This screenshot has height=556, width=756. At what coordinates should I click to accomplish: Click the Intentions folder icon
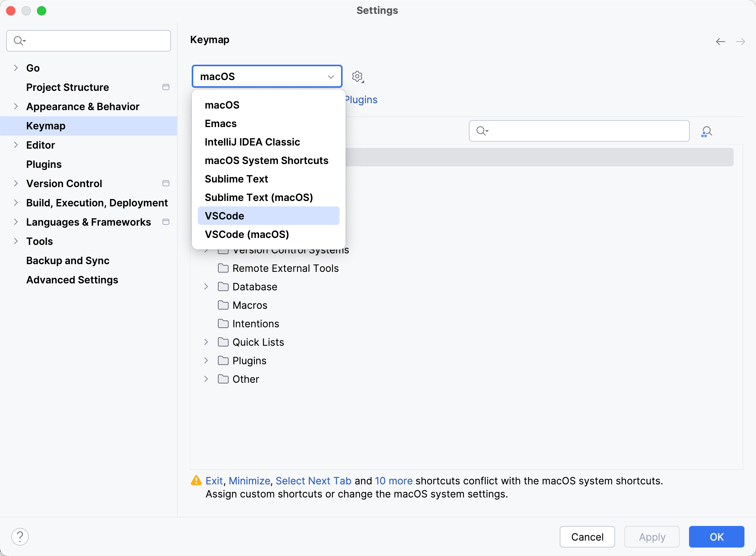pyautogui.click(x=223, y=323)
